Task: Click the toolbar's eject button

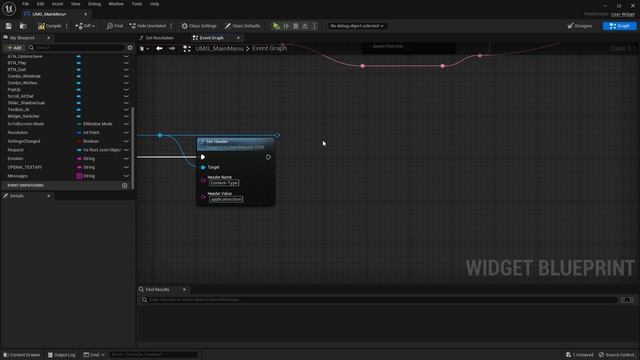Action: 305,26
